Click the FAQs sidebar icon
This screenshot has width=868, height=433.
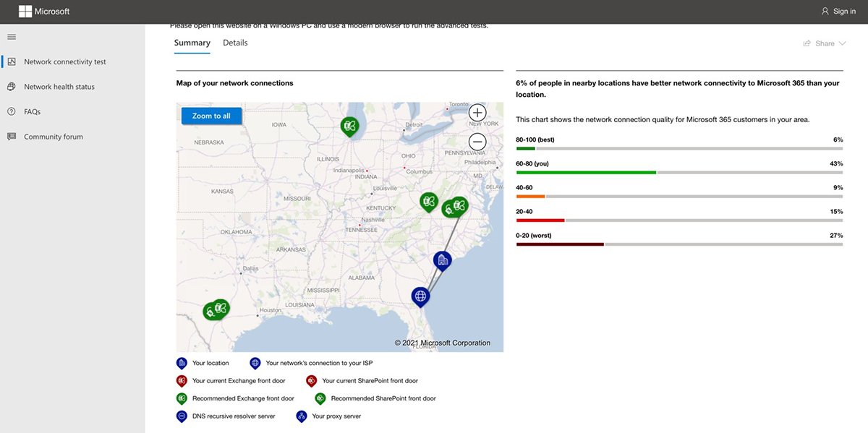11,111
